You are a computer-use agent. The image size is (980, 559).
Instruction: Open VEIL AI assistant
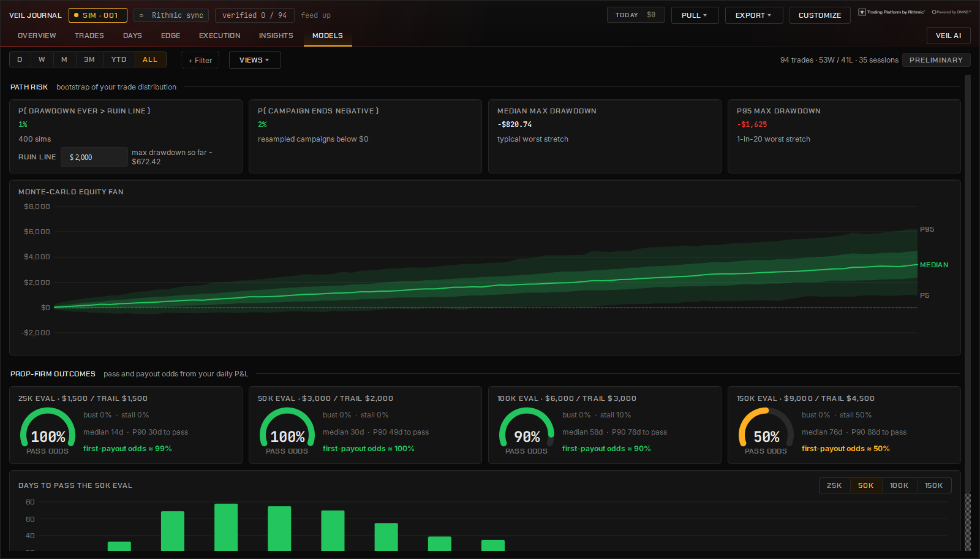(x=948, y=36)
